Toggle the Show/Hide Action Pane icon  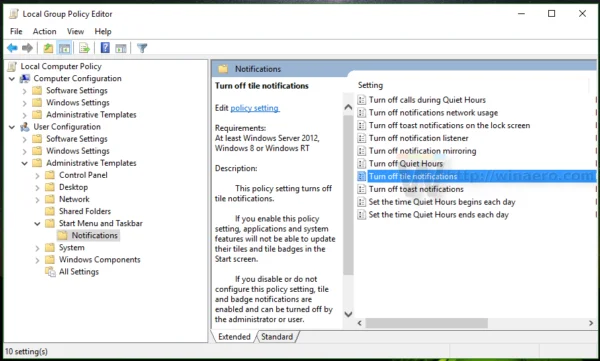click(121, 48)
